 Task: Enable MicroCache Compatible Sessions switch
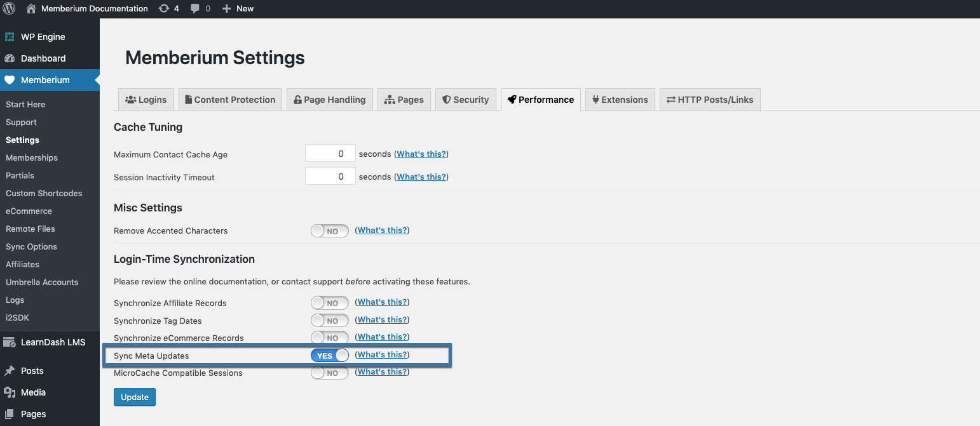point(329,373)
